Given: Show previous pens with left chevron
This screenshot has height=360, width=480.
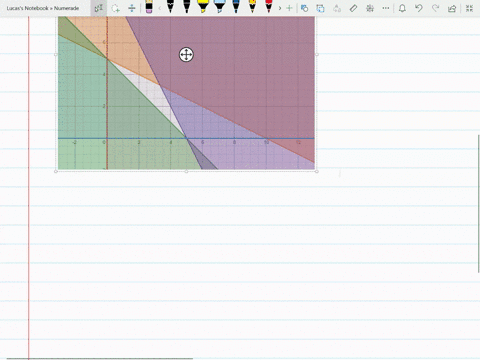Looking at the screenshot, I should 160,8.
